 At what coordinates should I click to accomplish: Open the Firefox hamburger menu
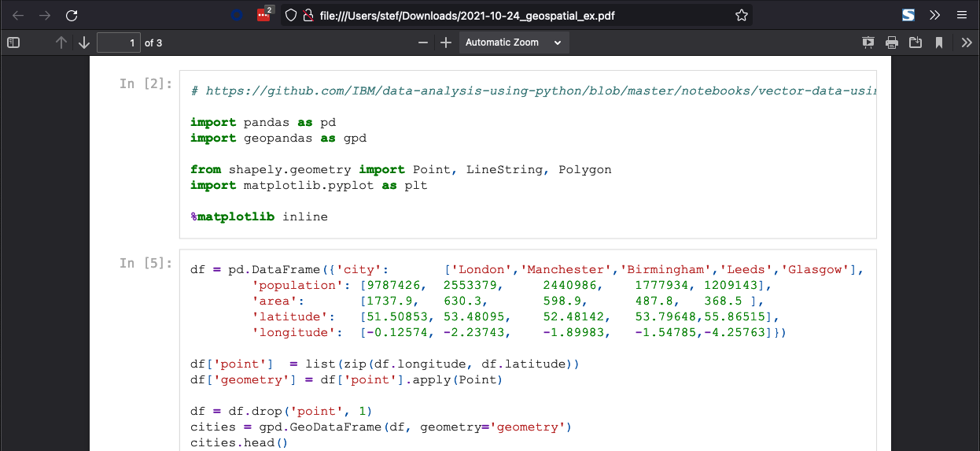click(961, 15)
